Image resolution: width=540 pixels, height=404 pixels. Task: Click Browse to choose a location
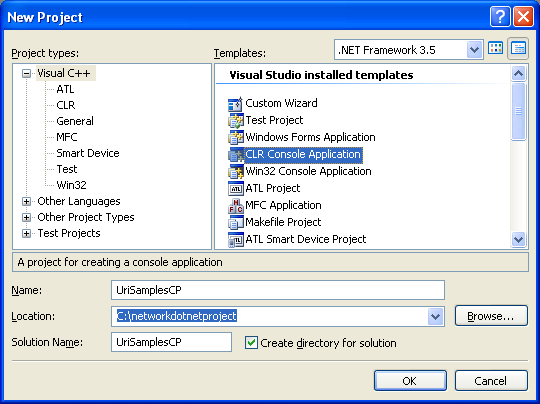click(491, 316)
